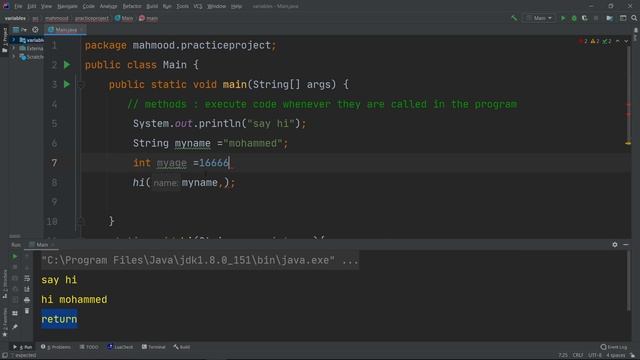Open Run panel settings gear icon
Screen dimensions: 640x360
click(615, 244)
